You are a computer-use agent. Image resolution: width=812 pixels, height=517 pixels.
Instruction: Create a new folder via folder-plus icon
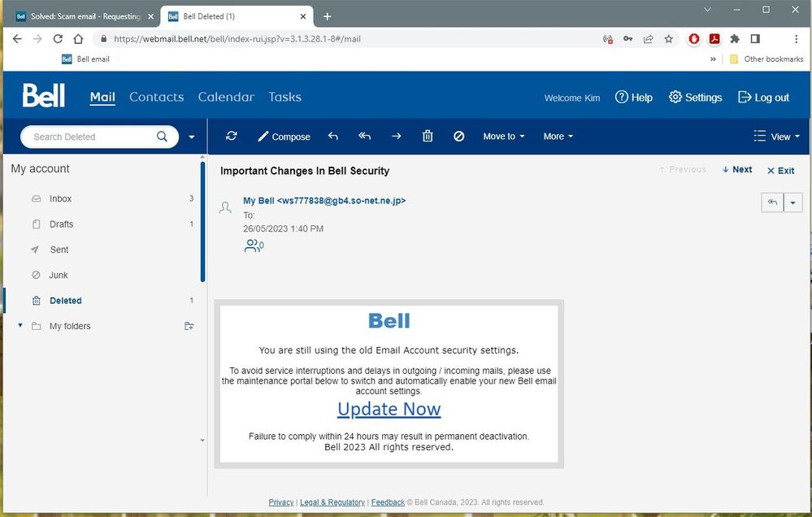coord(189,326)
